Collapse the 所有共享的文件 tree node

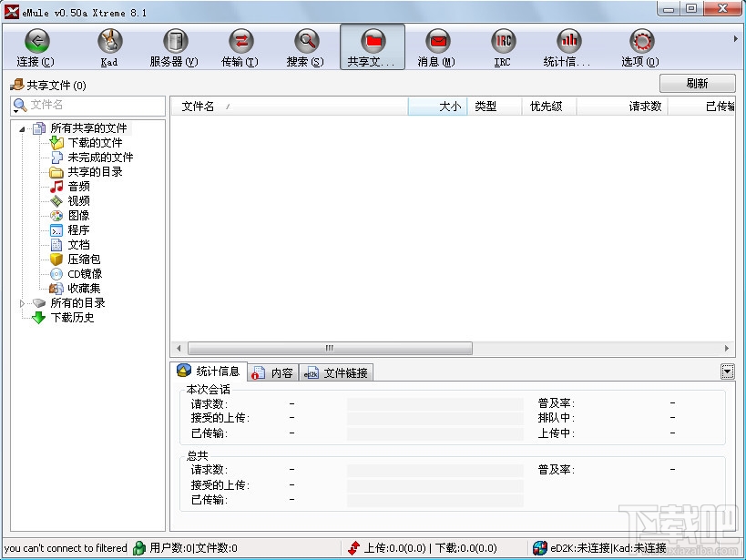tap(22, 127)
